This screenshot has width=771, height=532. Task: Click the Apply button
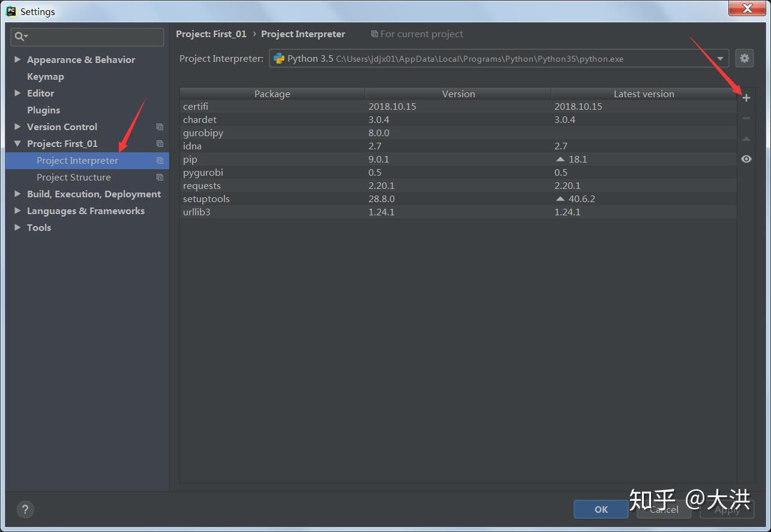click(x=727, y=509)
